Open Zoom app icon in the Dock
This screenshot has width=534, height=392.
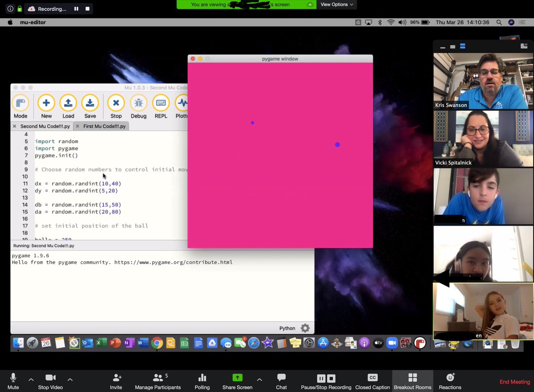click(x=392, y=343)
